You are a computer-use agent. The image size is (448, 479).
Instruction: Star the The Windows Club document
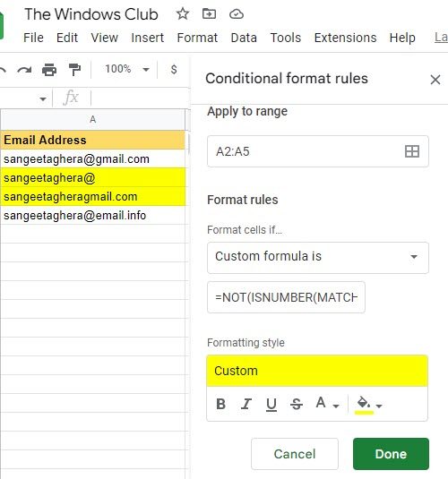click(x=183, y=14)
